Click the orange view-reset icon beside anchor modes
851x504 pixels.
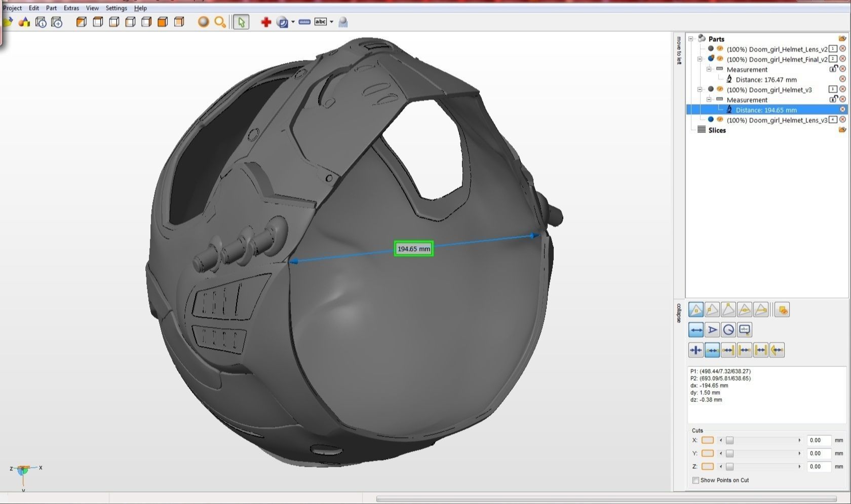[783, 309]
